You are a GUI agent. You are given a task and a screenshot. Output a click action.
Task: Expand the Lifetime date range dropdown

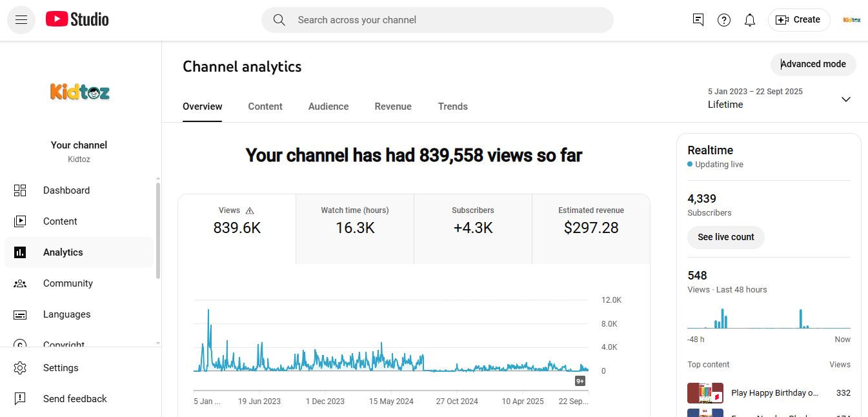tap(845, 99)
